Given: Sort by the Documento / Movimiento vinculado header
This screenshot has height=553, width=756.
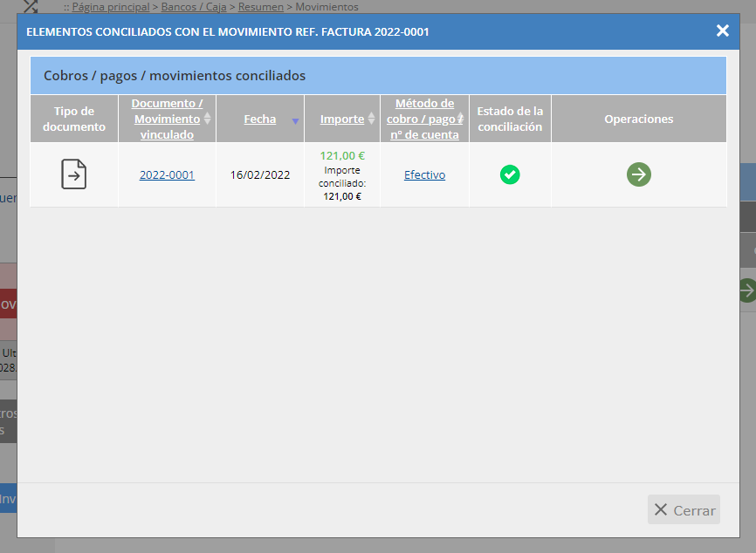Looking at the screenshot, I should 167,119.
